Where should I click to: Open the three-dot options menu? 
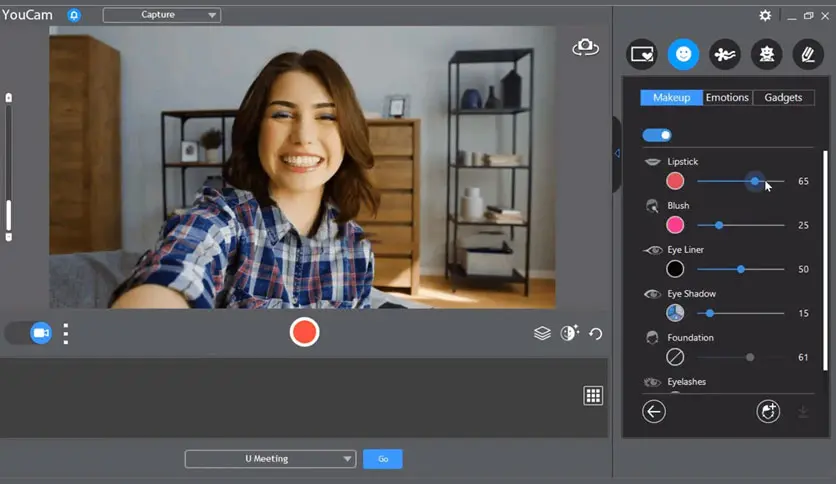pyautogui.click(x=66, y=333)
